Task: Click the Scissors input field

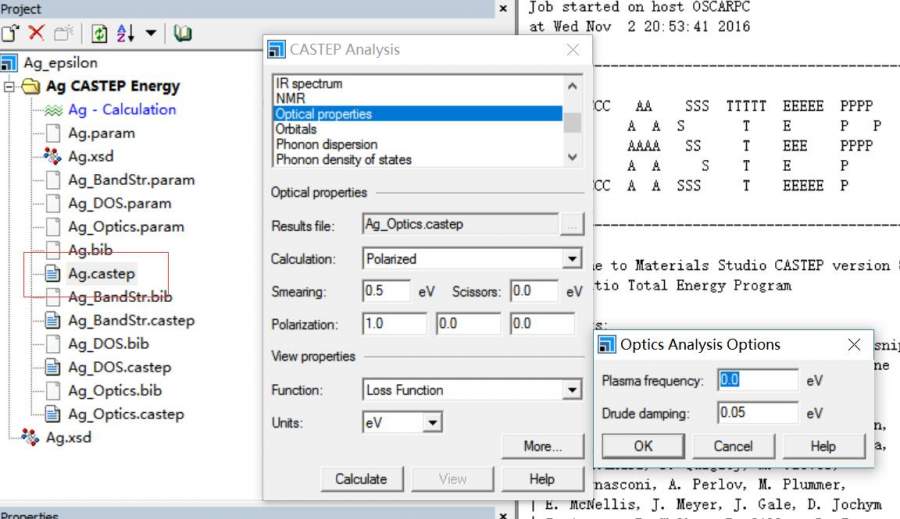Action: [x=534, y=291]
